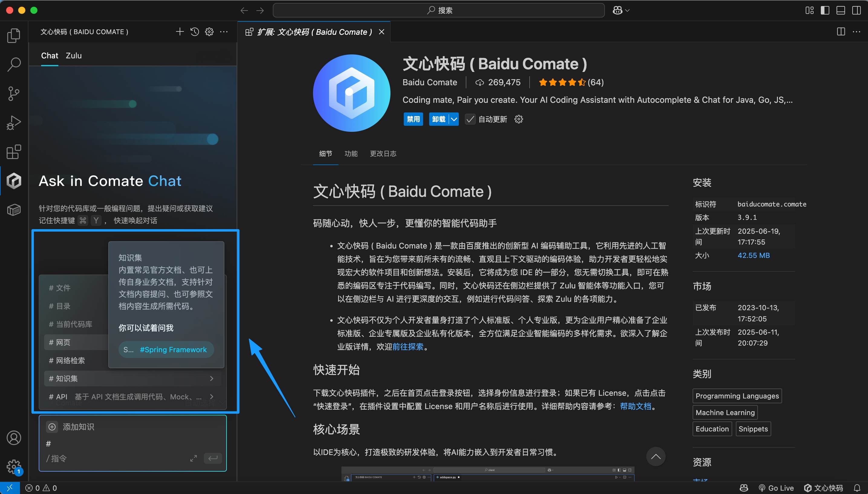Click the title bar search field

(x=439, y=11)
